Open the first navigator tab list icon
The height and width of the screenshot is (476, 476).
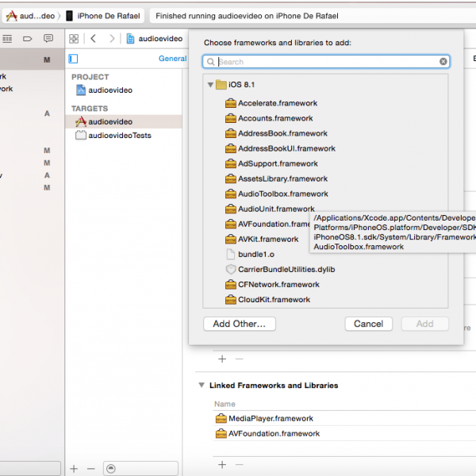7,39
